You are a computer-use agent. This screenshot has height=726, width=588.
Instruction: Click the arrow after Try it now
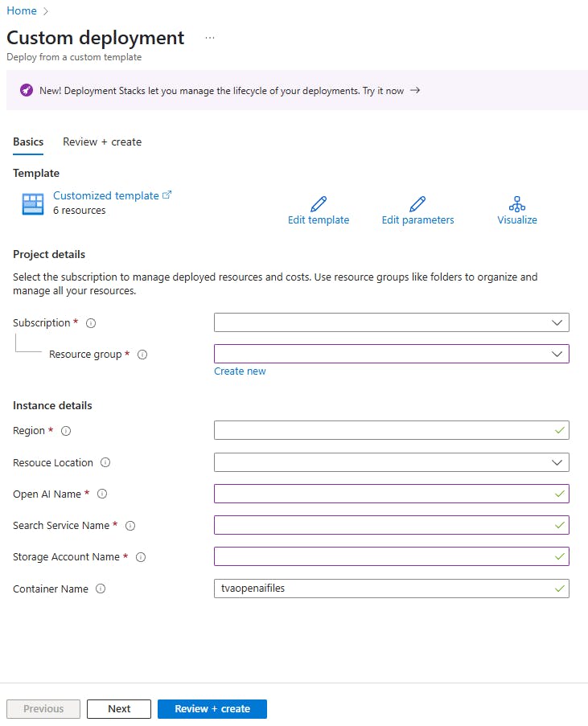[415, 90]
